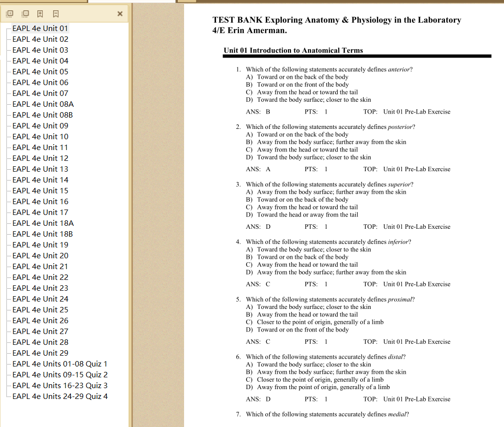Screen dimensions: 504x427
Task: Open bookmark EAPL 4e Unit 18A
Action: click(43, 223)
